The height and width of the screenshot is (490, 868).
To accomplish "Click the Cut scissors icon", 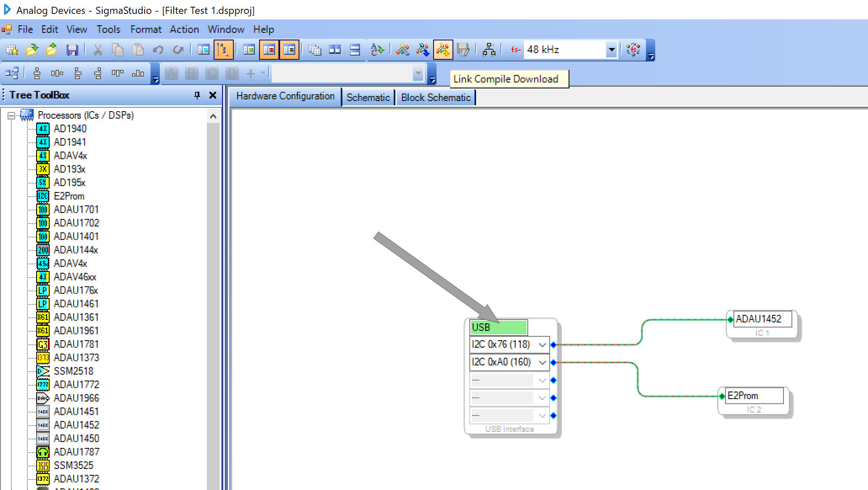I will tap(98, 50).
